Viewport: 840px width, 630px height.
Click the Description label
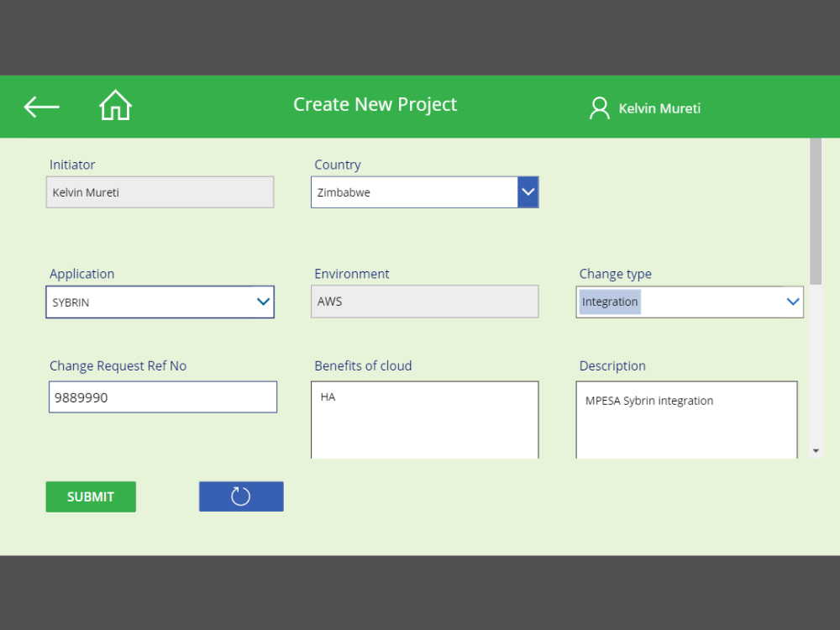tap(612, 366)
